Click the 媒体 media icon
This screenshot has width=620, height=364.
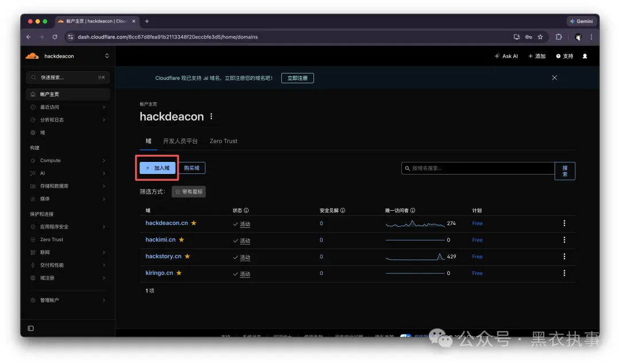[33, 199]
